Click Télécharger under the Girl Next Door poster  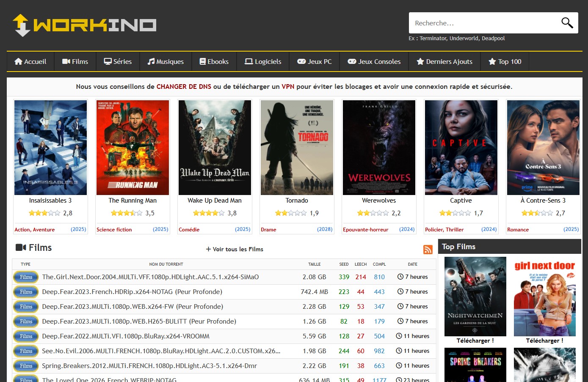point(545,341)
